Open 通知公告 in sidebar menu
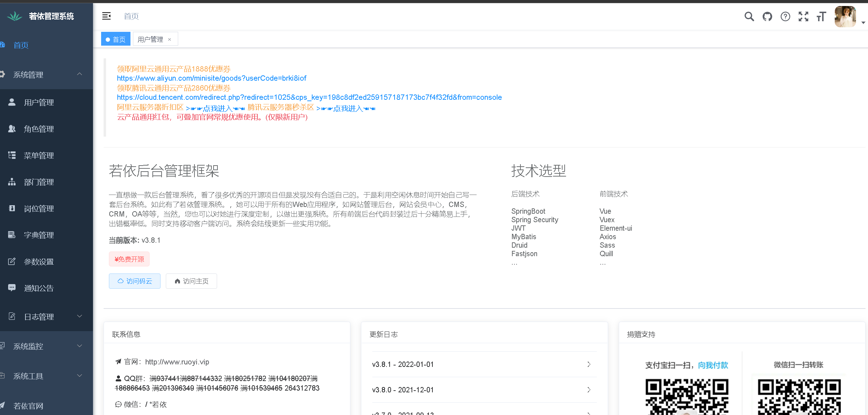This screenshot has width=868, height=415. (x=46, y=288)
